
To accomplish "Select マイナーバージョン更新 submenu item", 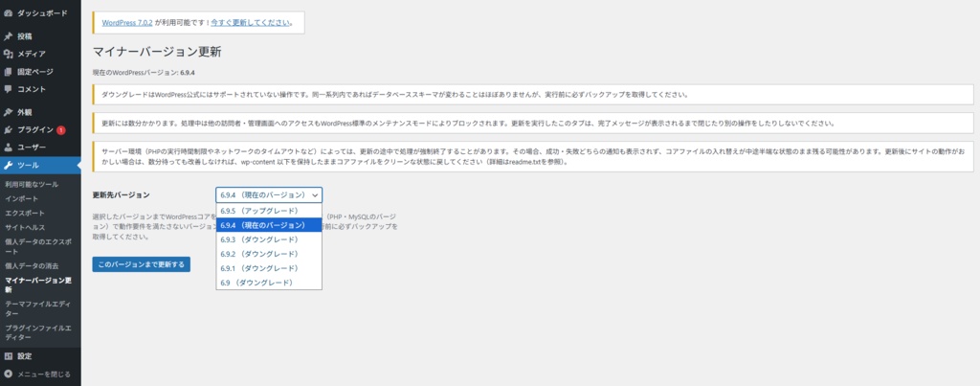I will [x=38, y=284].
